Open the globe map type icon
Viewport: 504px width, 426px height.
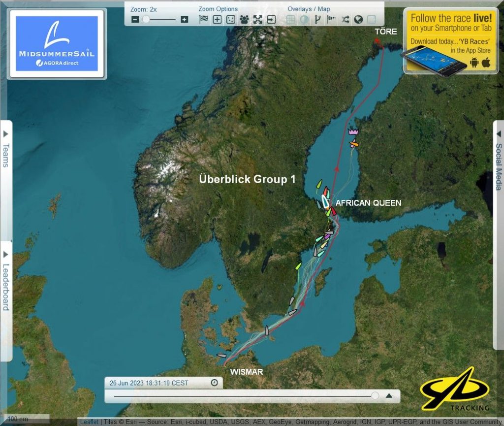(358, 20)
